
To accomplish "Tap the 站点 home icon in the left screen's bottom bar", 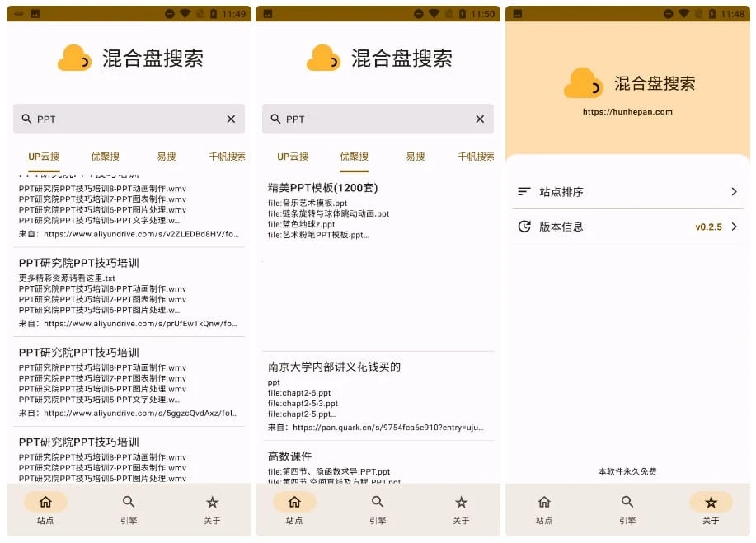I will (x=45, y=502).
